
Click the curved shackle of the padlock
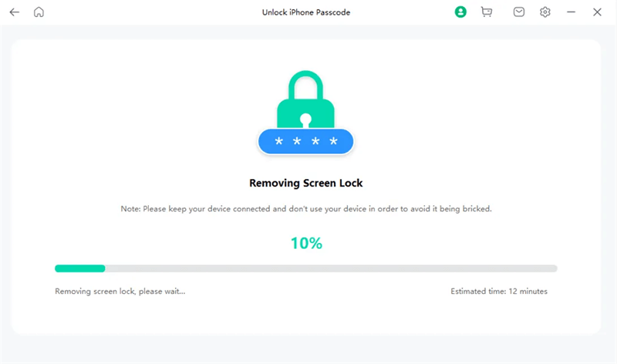click(306, 83)
